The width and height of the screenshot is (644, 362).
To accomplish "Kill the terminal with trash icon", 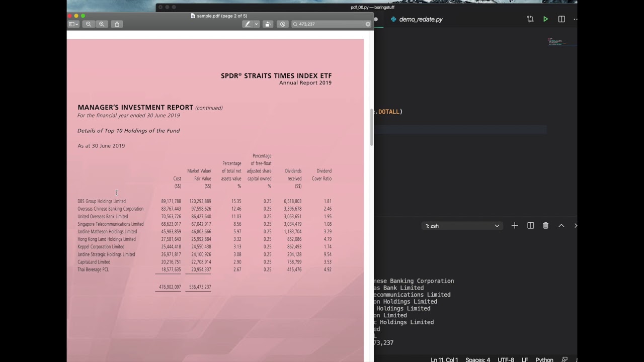I will 545,226.
